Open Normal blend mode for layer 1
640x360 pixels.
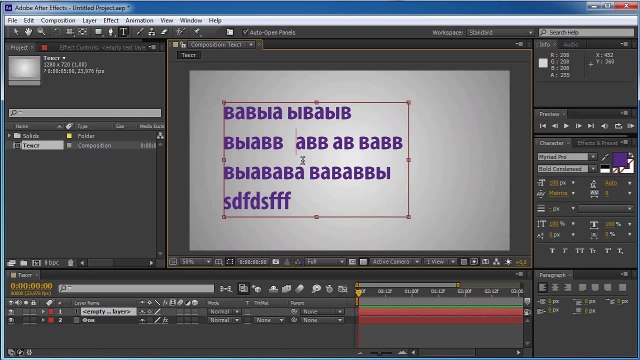(224, 311)
